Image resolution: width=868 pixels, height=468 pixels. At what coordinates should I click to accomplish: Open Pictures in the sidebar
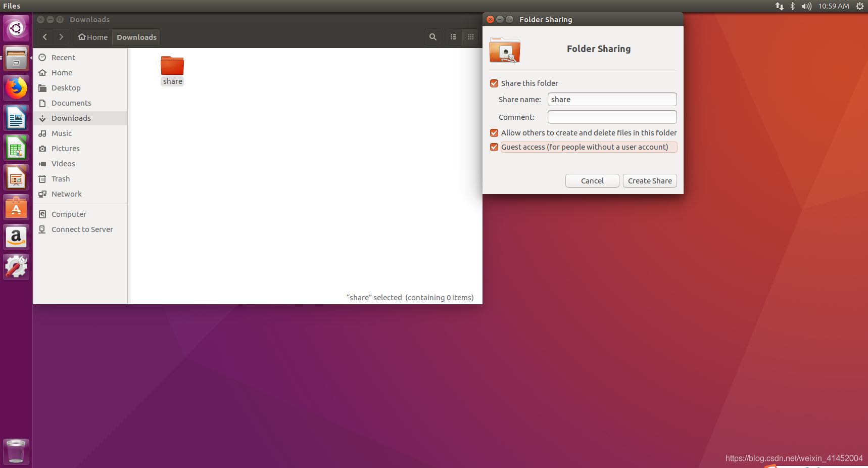point(80,149)
